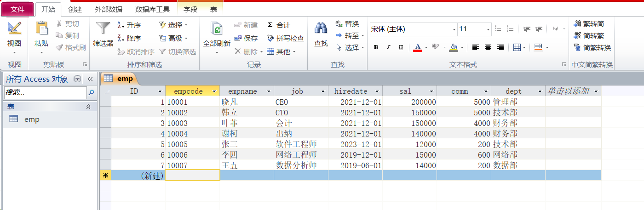Viewport: 644px width, 210px height.
Task: Align text left
Action: [x=476, y=47]
